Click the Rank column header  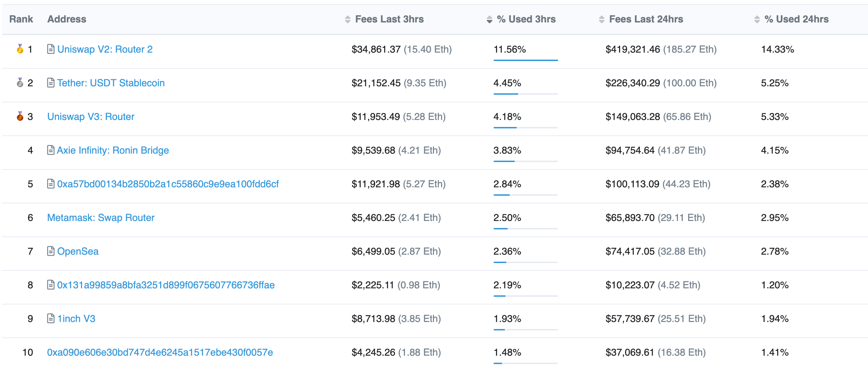coord(21,19)
